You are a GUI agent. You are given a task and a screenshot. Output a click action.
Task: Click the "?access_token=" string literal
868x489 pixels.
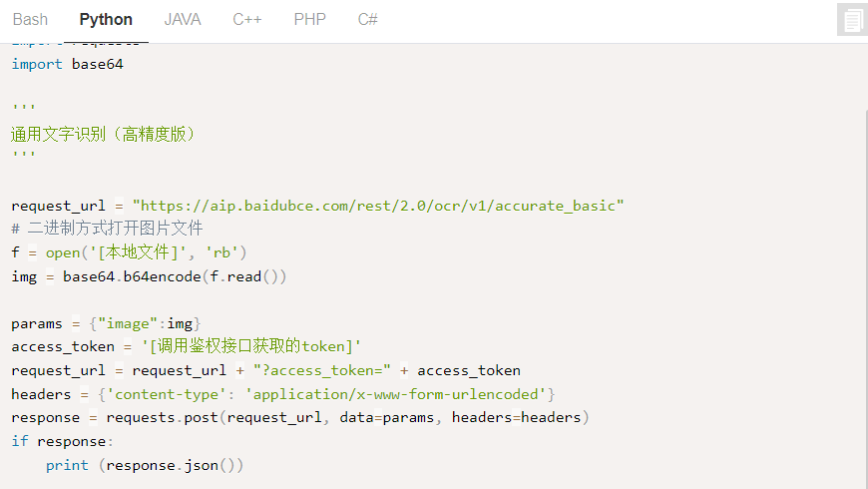tap(322, 370)
